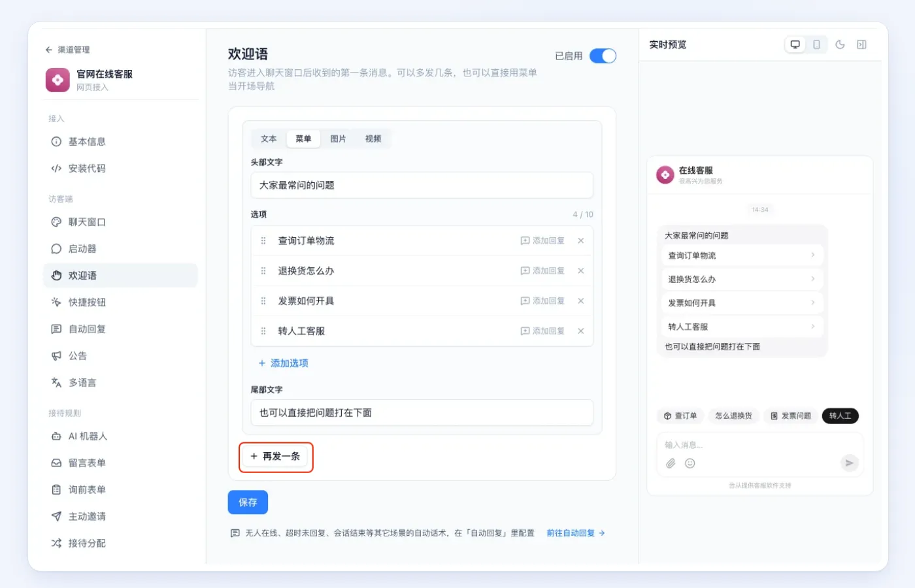Image resolution: width=915 pixels, height=588 pixels.
Task: Open the 自动回复 sidebar item
Action: coord(120,329)
